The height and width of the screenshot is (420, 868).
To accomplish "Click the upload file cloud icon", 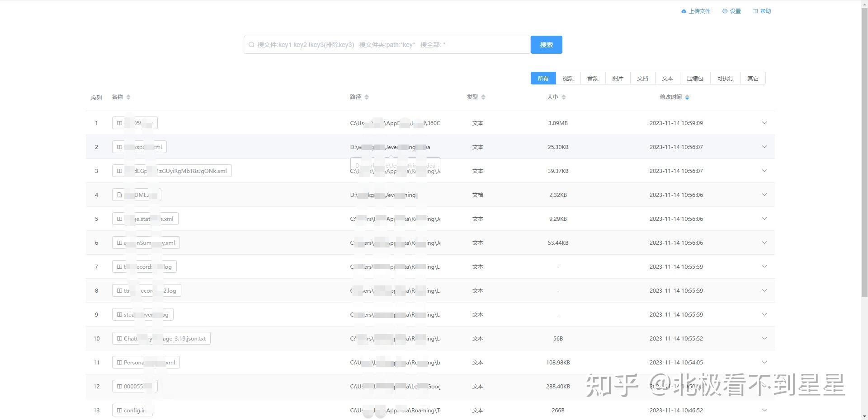I will click(x=684, y=11).
